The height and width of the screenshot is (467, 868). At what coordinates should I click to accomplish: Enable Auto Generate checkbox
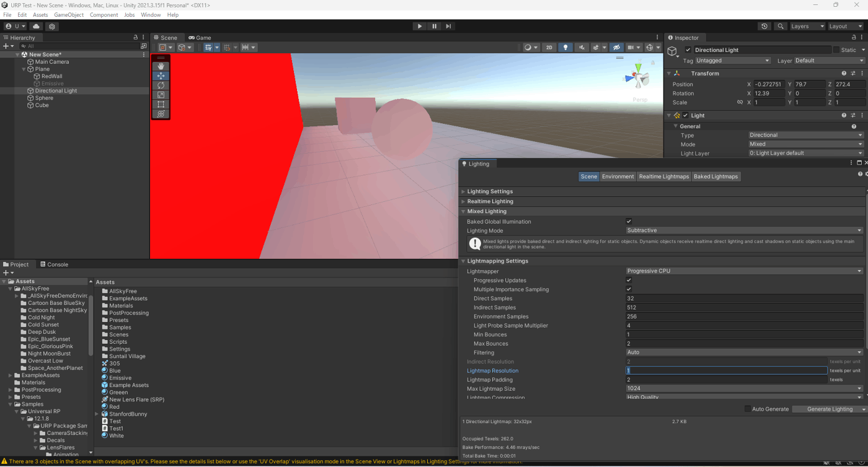[747, 409]
